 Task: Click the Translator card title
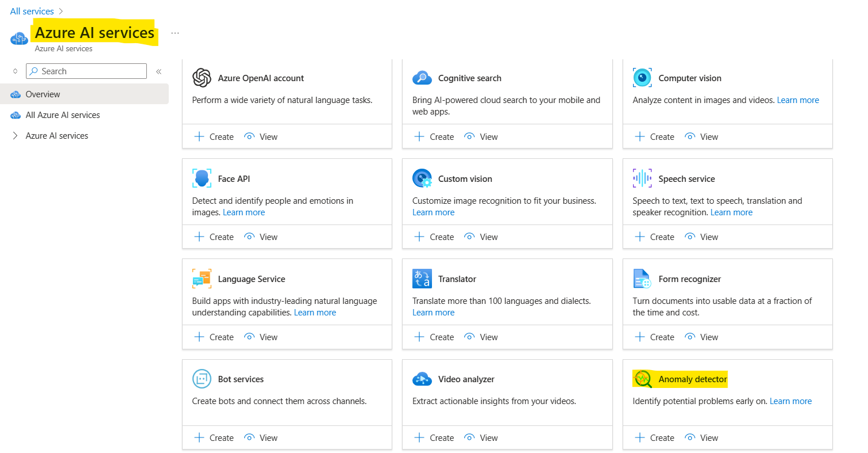(457, 279)
